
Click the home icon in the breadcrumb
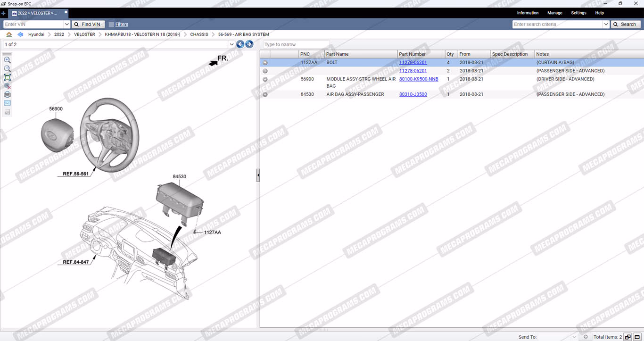click(x=9, y=34)
